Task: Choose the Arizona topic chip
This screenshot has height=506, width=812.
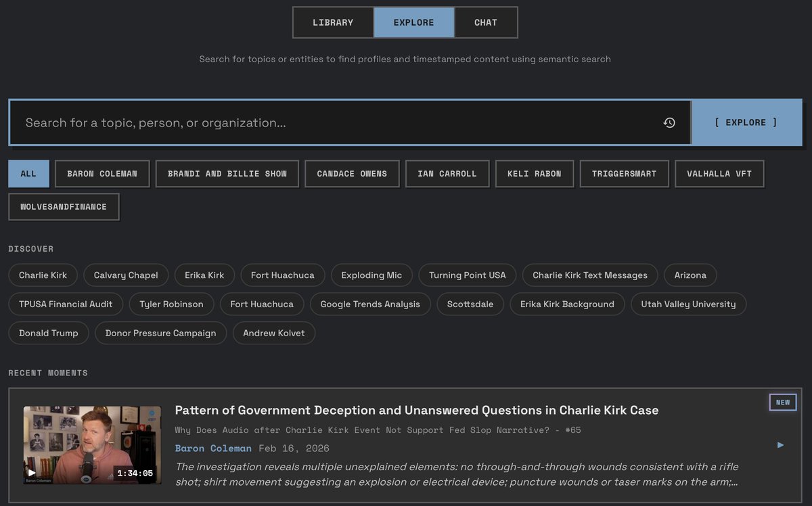Action: tap(690, 275)
